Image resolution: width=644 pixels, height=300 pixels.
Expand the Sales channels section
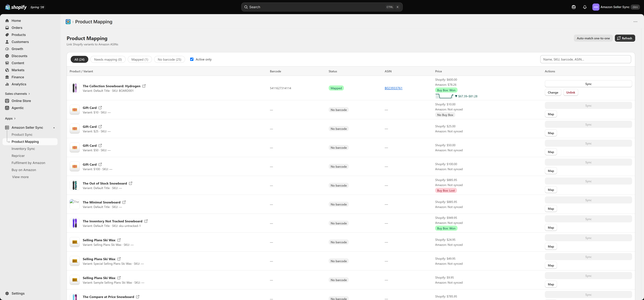pyautogui.click(x=18, y=94)
